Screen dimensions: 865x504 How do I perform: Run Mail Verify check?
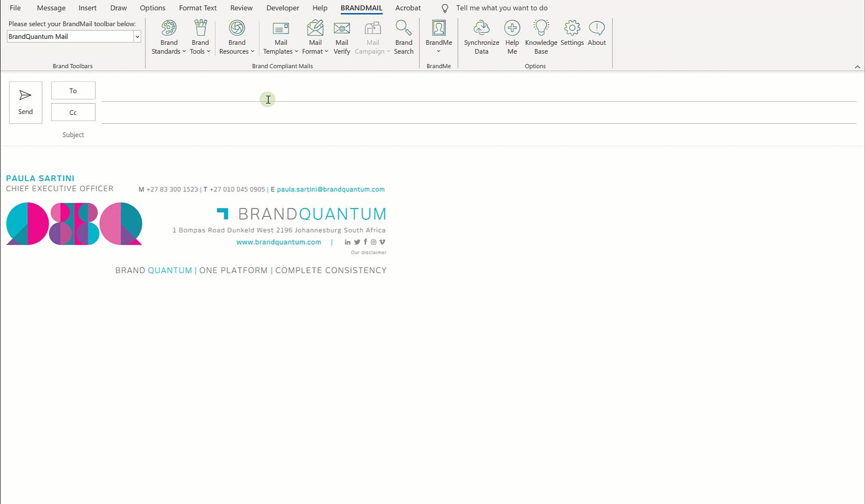pyautogui.click(x=342, y=37)
